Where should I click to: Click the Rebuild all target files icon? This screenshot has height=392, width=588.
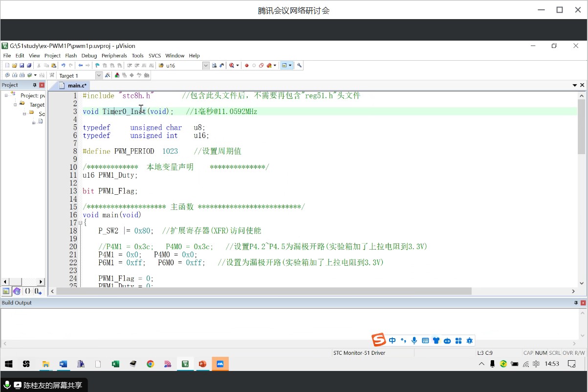pyautogui.click(x=22, y=75)
